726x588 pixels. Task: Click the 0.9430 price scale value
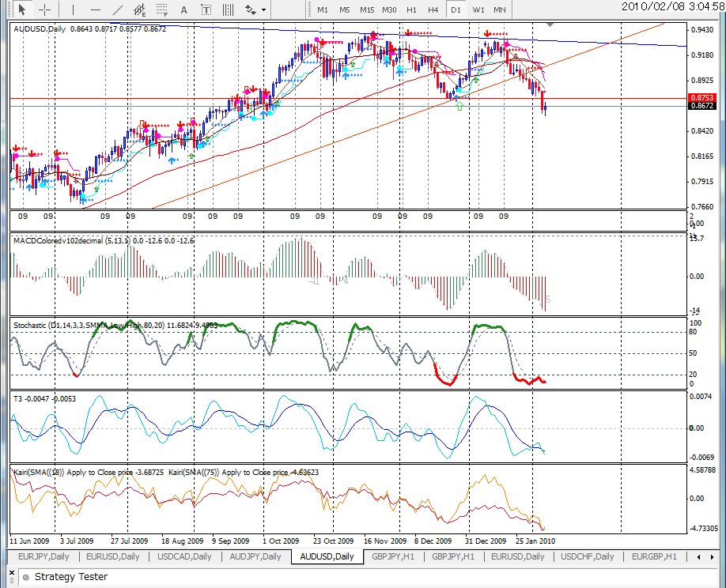(702, 29)
